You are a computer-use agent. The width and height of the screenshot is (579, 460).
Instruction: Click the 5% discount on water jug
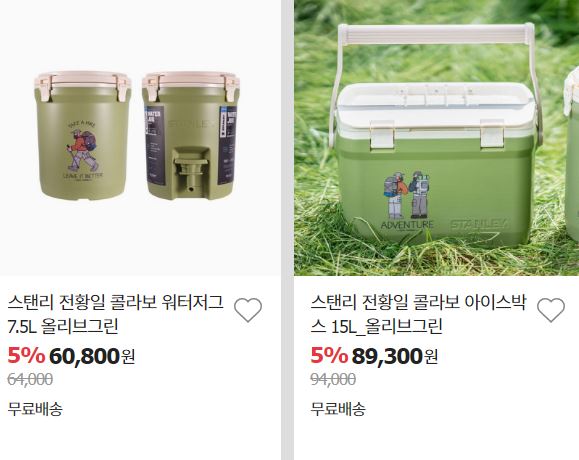26,356
